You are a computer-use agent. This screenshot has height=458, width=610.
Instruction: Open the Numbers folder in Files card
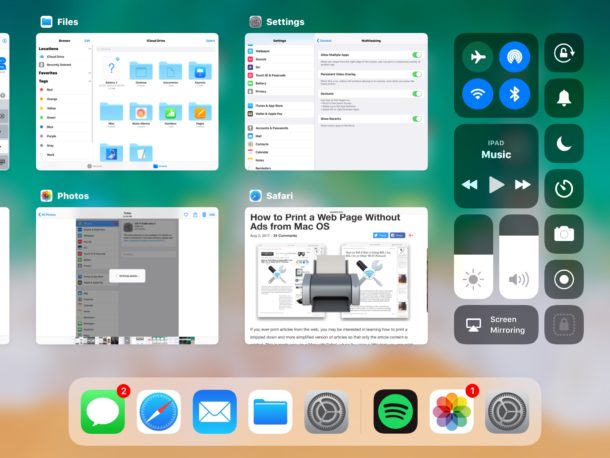coord(170,114)
